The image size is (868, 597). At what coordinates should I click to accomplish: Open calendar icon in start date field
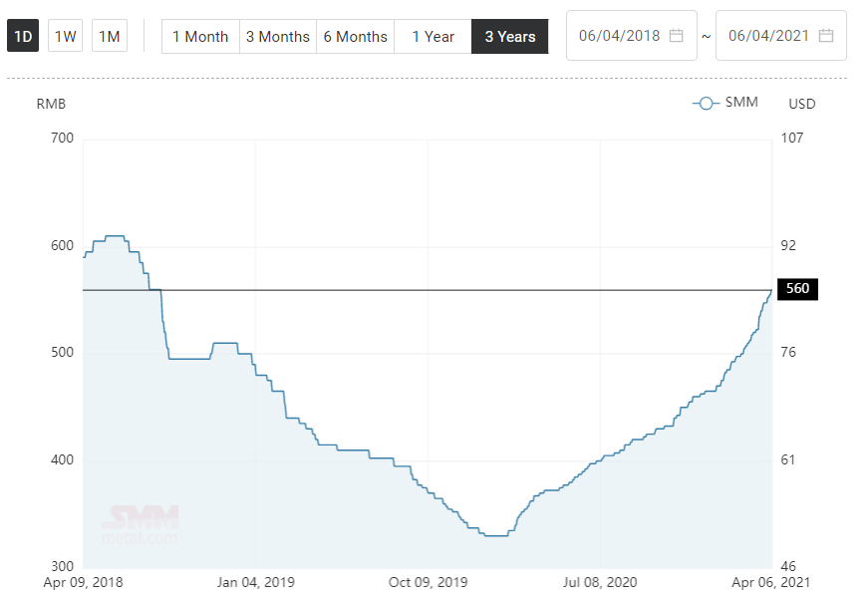click(x=676, y=36)
